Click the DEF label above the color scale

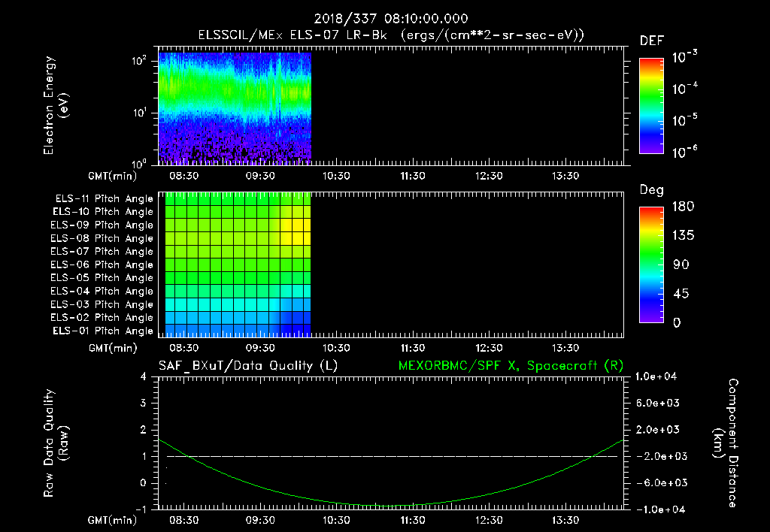point(652,41)
